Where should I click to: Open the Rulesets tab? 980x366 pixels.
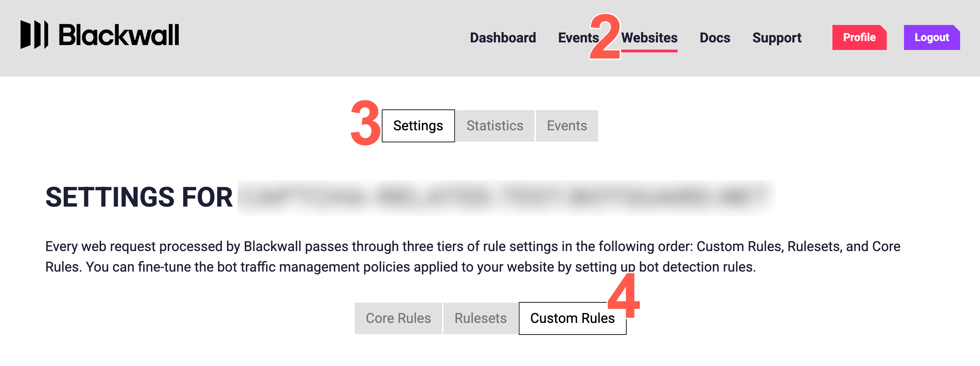480,318
